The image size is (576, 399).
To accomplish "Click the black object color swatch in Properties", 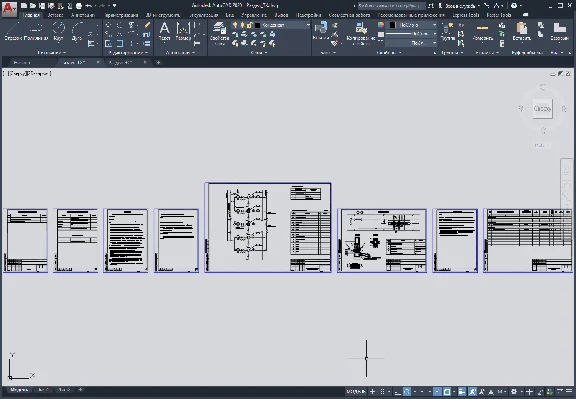I will pos(393,25).
